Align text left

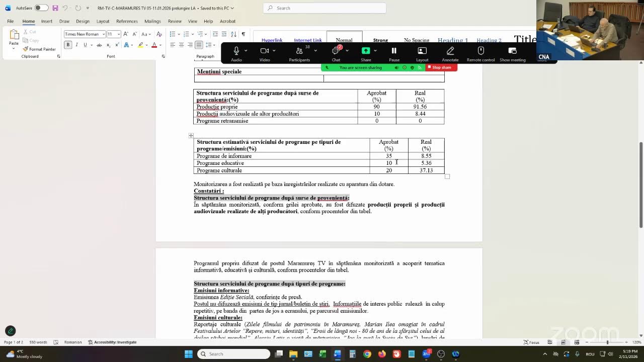click(x=172, y=45)
